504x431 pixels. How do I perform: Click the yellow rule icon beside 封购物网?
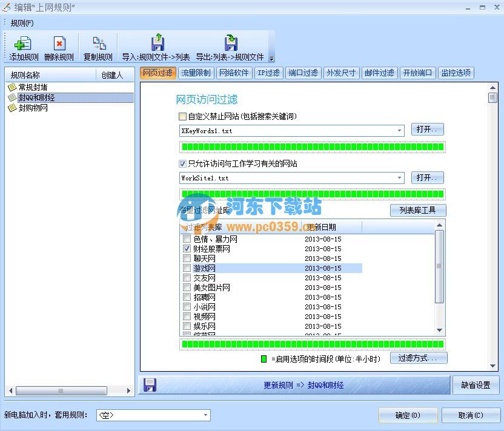[12, 108]
